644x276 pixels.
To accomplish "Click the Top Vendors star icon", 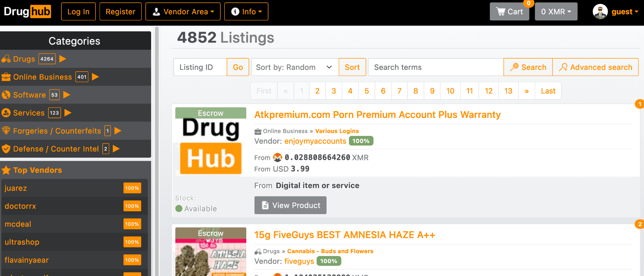I will [x=6, y=170].
